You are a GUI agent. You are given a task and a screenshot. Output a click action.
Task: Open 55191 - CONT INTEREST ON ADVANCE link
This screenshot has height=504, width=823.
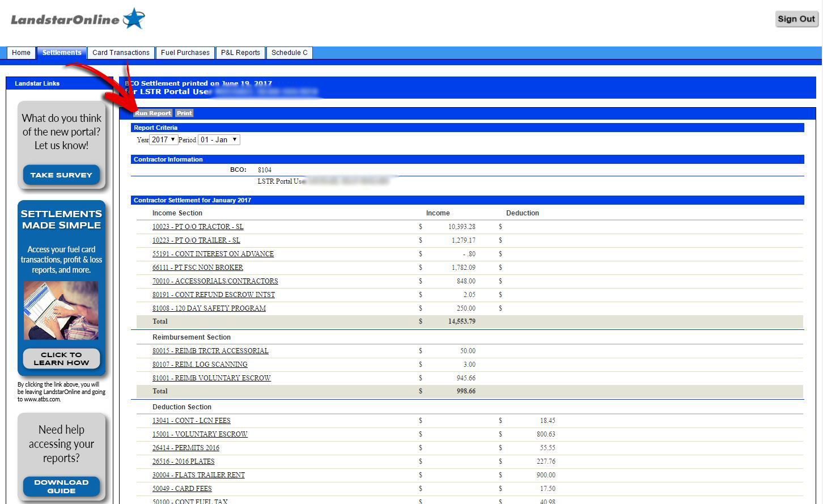(x=213, y=254)
